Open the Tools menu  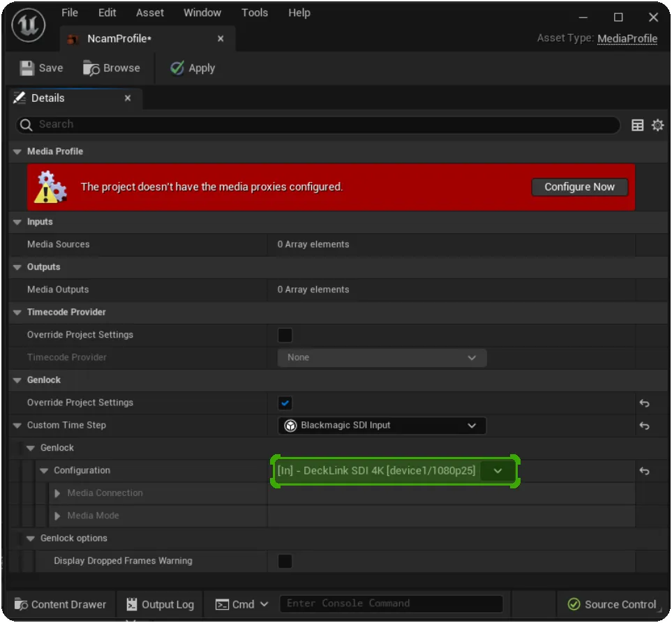tap(255, 13)
